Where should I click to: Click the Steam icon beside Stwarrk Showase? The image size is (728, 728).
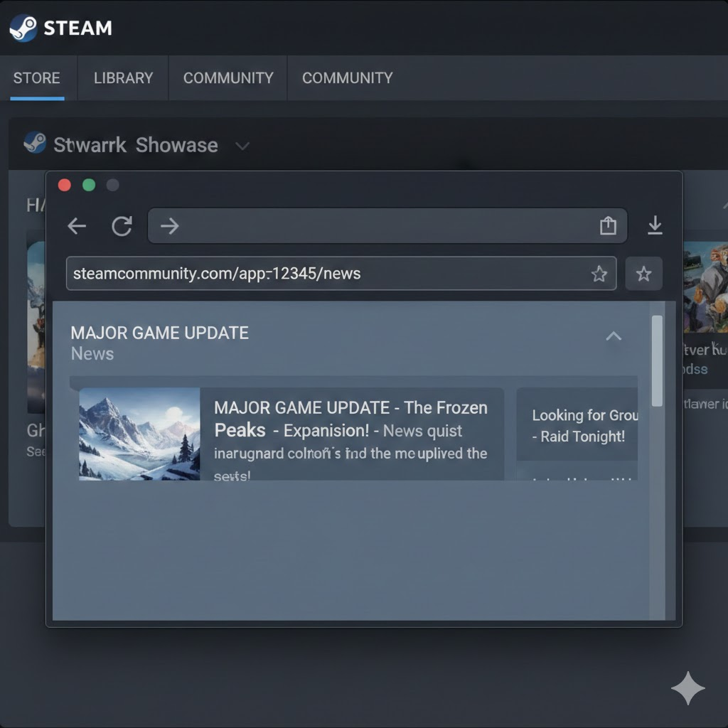click(x=35, y=144)
